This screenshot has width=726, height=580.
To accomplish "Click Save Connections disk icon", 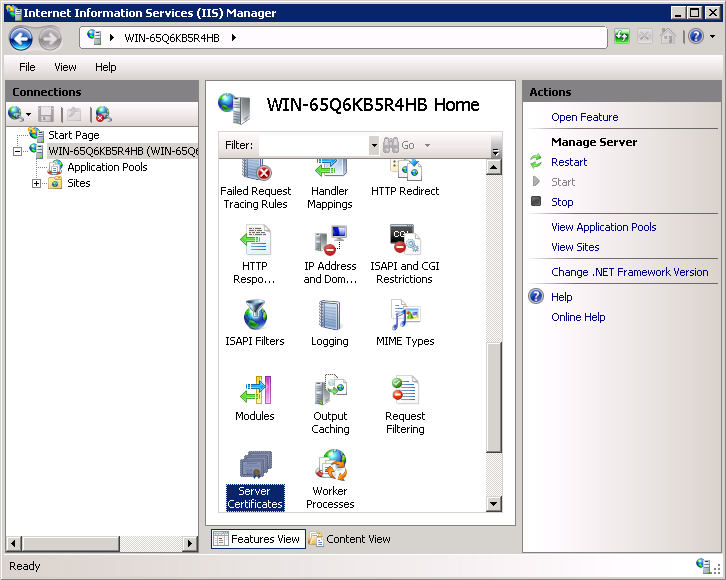I will click(46, 114).
